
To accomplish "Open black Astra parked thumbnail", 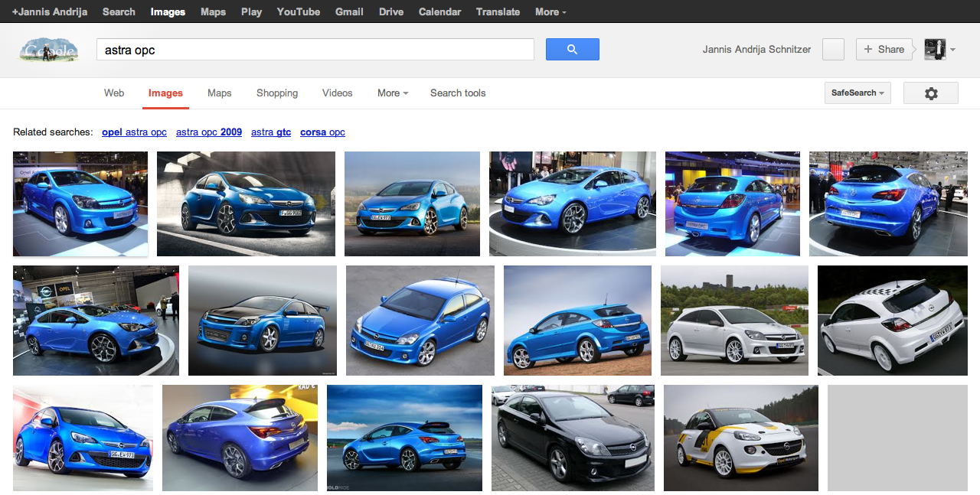I will (x=573, y=438).
